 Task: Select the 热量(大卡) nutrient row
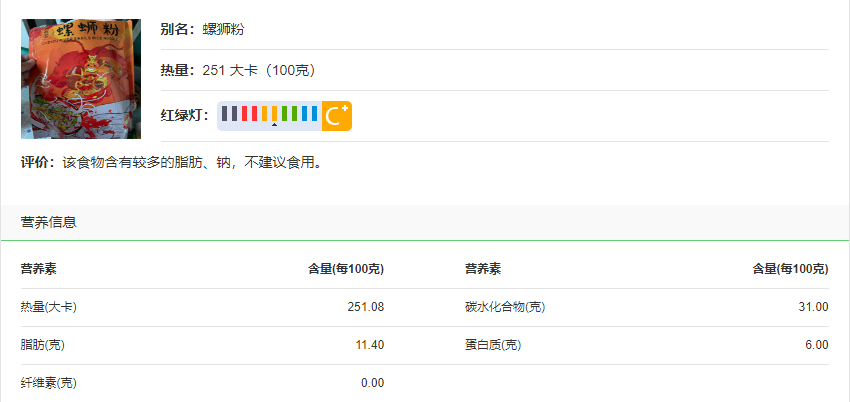click(203, 307)
